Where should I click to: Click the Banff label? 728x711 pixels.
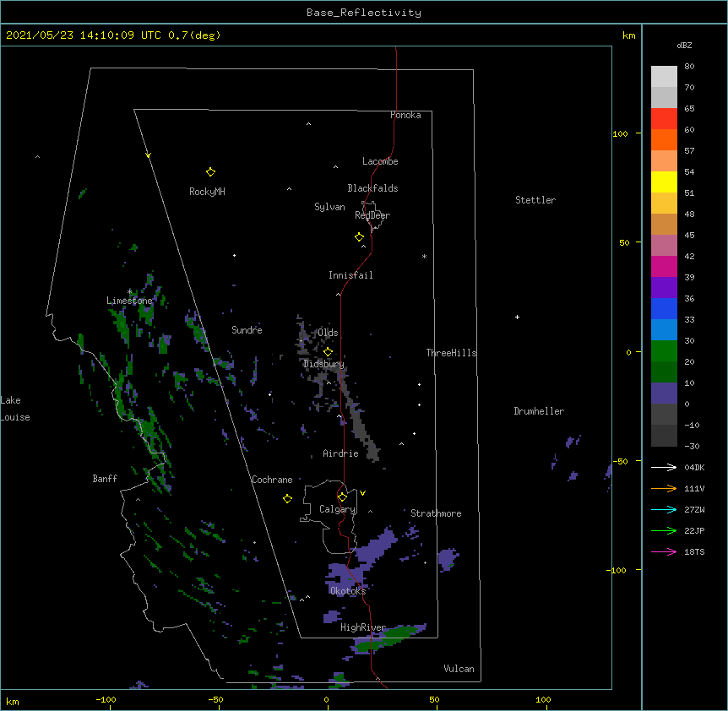105,479
